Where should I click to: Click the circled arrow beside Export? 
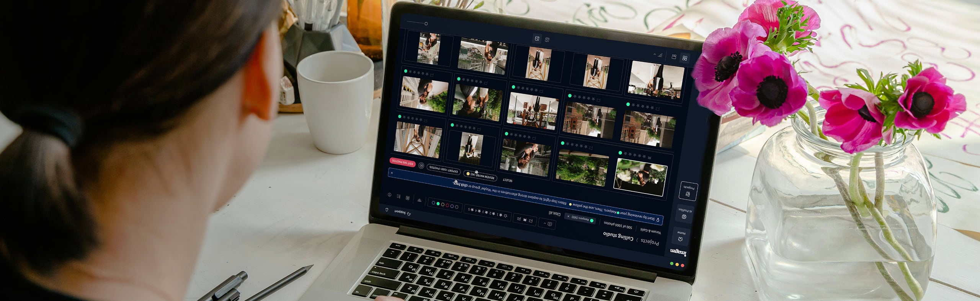pyautogui.click(x=421, y=166)
